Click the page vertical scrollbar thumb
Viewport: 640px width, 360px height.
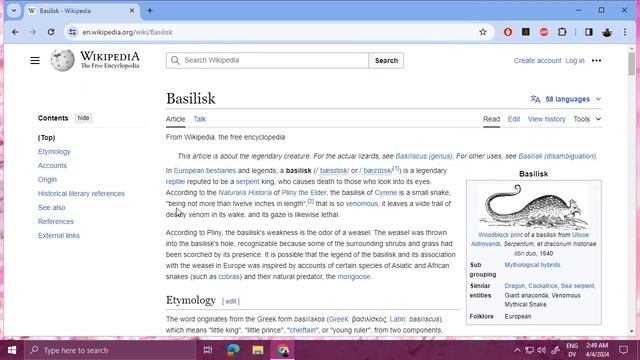pyautogui.click(x=632, y=64)
